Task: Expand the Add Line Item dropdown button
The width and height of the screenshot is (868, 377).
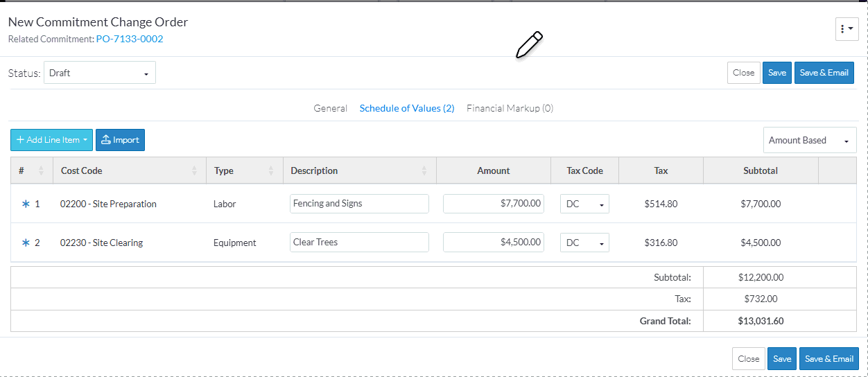Action: [x=51, y=140]
